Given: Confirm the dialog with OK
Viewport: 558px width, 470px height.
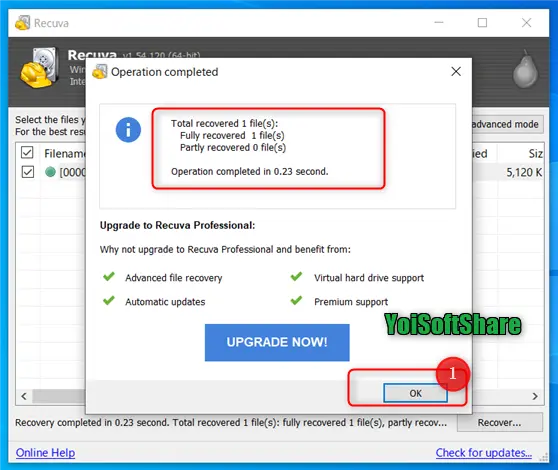Looking at the screenshot, I should click(x=415, y=393).
